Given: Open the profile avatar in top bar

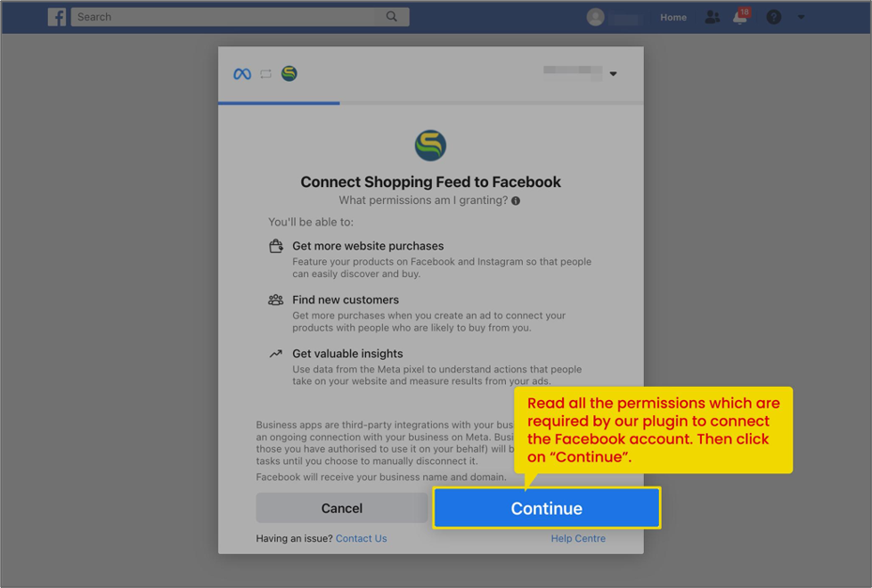Looking at the screenshot, I should [595, 17].
